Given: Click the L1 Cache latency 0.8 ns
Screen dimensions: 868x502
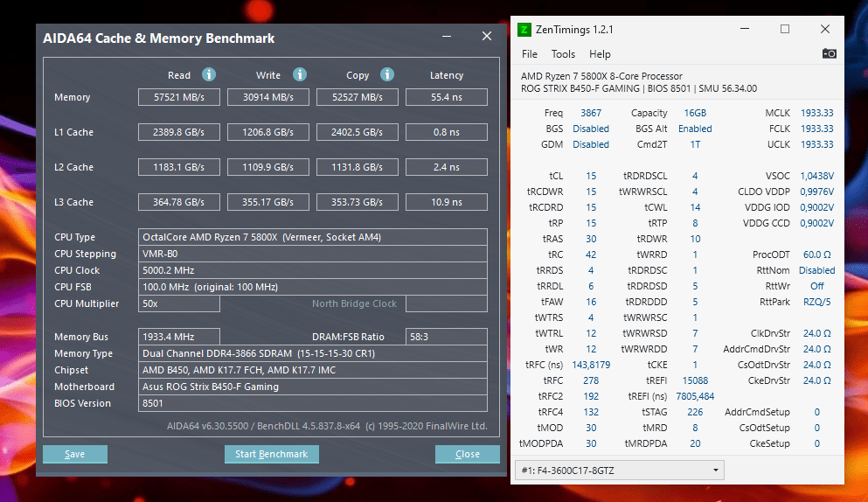Looking at the screenshot, I should (446, 132).
